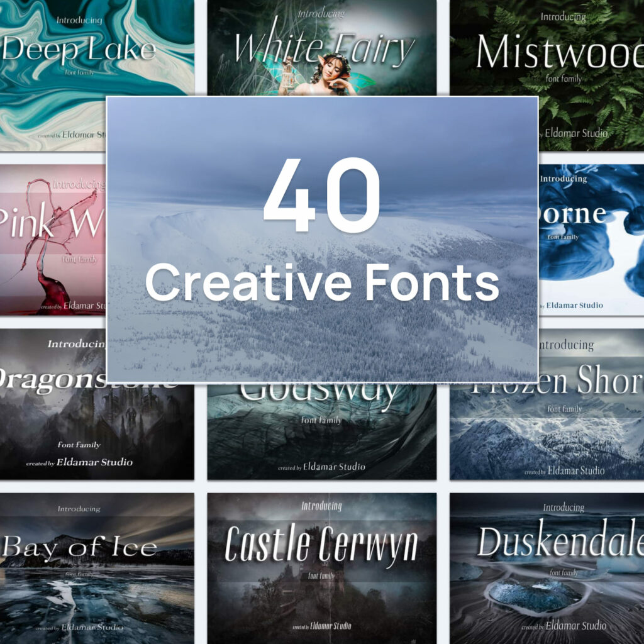The height and width of the screenshot is (644, 644).
Task: Click the Eldamar Studio credit under Dragonstone
Action: (x=80, y=462)
